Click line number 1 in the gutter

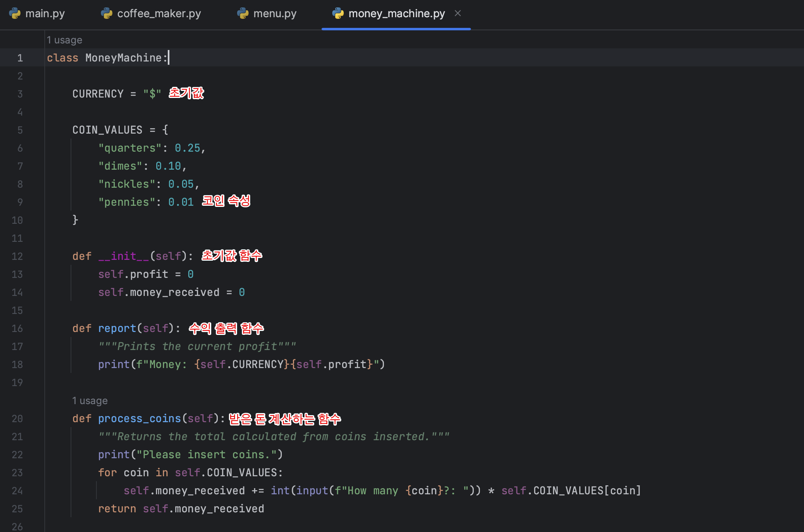pos(20,58)
